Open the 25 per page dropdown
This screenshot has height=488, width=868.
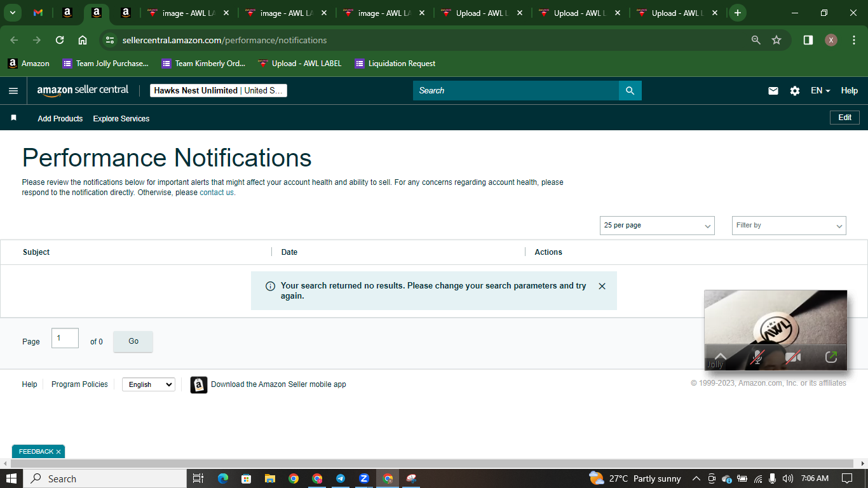tap(657, 226)
